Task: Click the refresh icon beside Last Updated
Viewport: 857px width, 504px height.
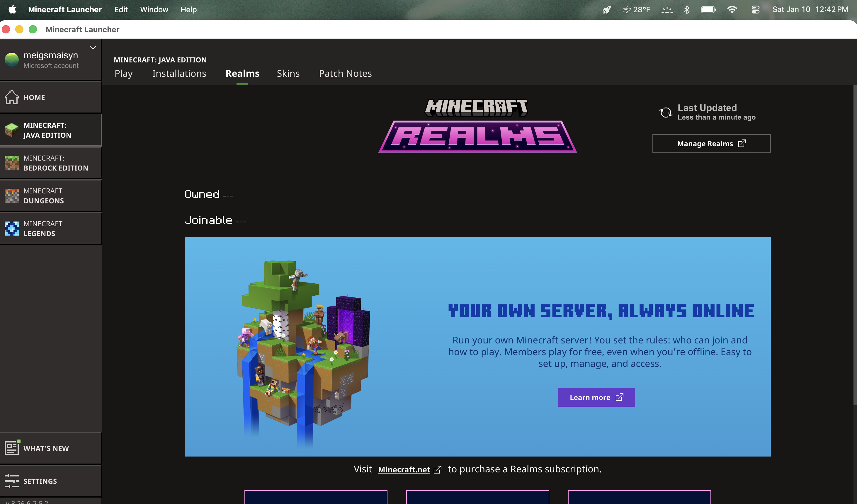Action: (x=666, y=112)
